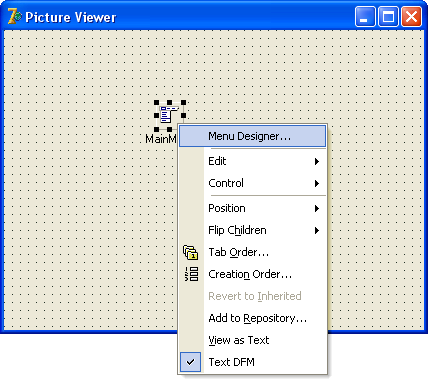This screenshot has width=428, height=380.
Task: Minimize the Picture Viewer form window
Action: (365, 17)
